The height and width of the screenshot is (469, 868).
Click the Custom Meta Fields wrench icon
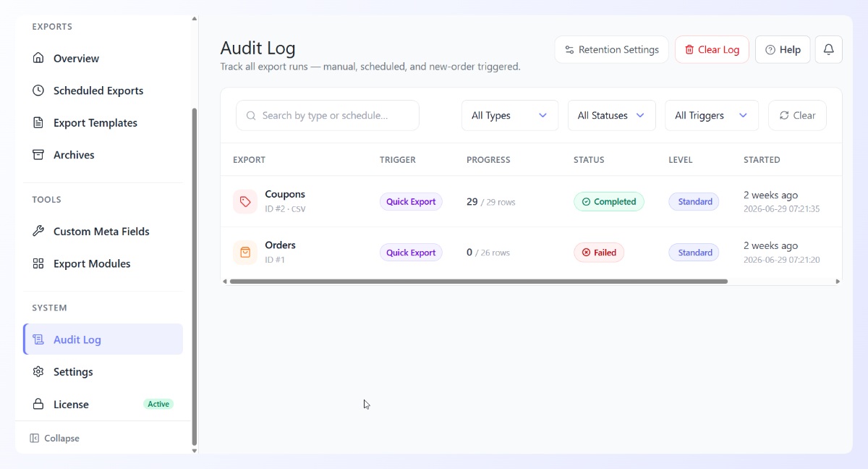(x=38, y=232)
